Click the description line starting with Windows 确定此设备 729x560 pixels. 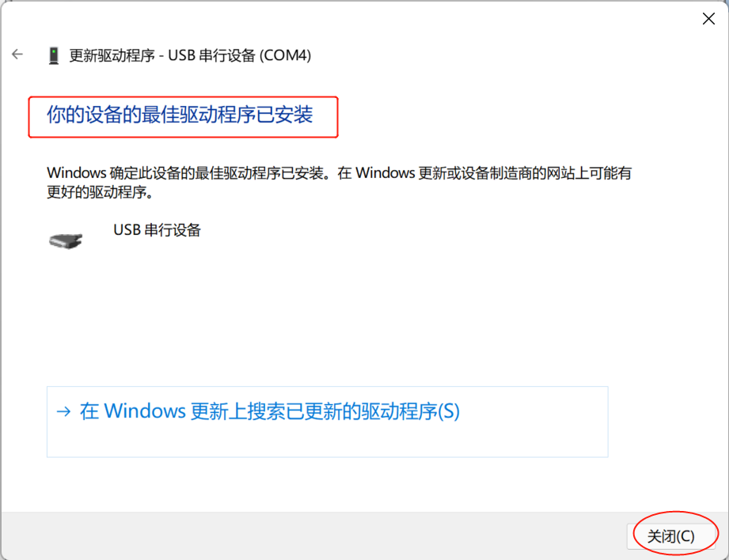pos(339,173)
